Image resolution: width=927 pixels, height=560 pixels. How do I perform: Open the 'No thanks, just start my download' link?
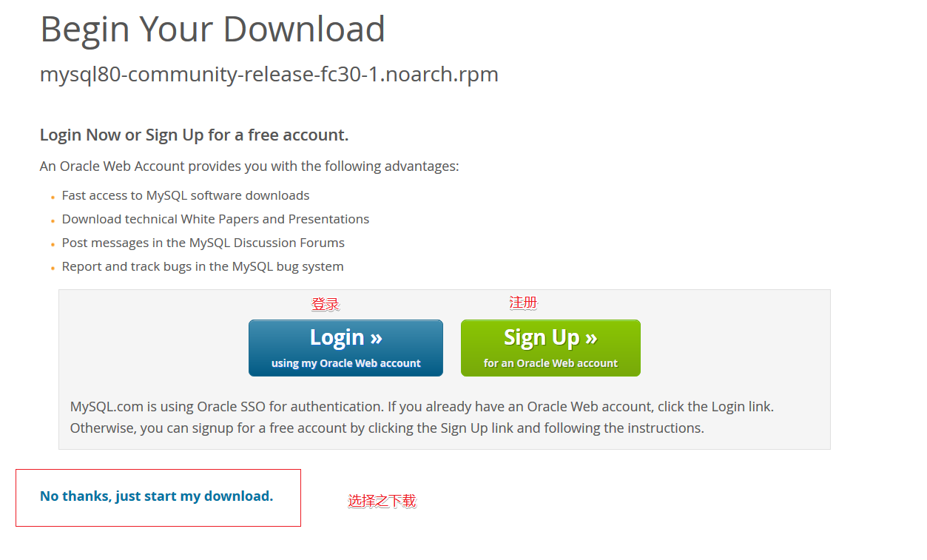(157, 496)
